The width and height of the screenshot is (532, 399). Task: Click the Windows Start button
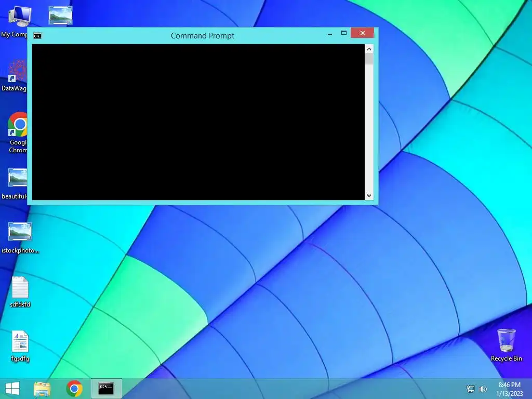coord(12,389)
